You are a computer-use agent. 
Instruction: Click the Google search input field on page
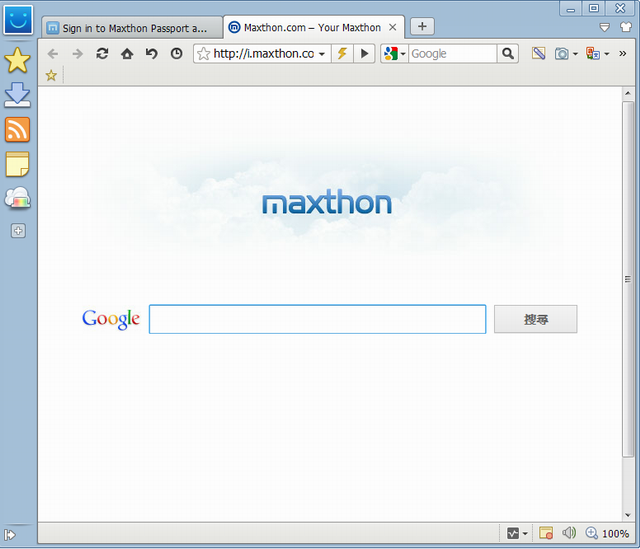[x=317, y=319]
